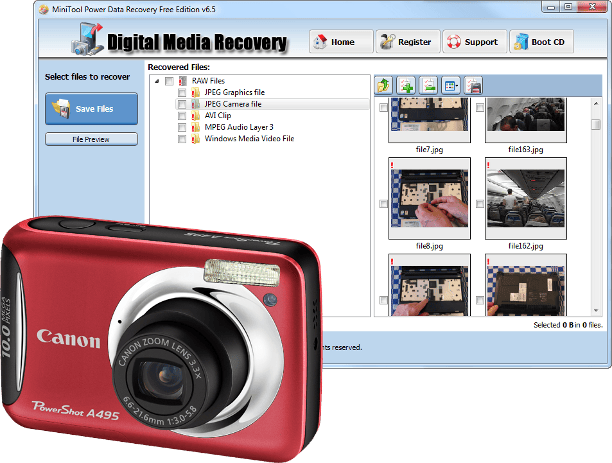Click the scroll down arrow in the thumbnail pane
The image size is (612, 463).
click(596, 310)
